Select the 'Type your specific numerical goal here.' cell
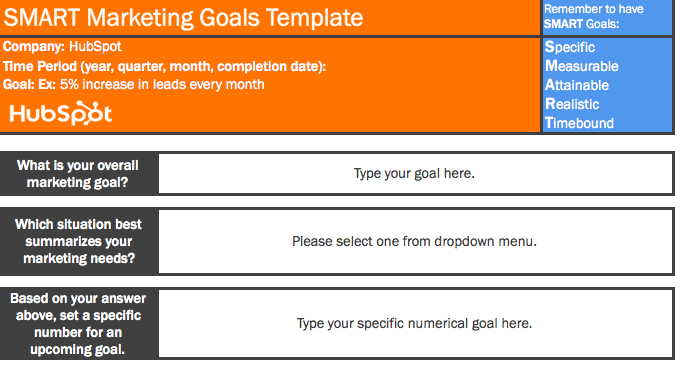Viewport: 680px width, 365px height. click(415, 323)
